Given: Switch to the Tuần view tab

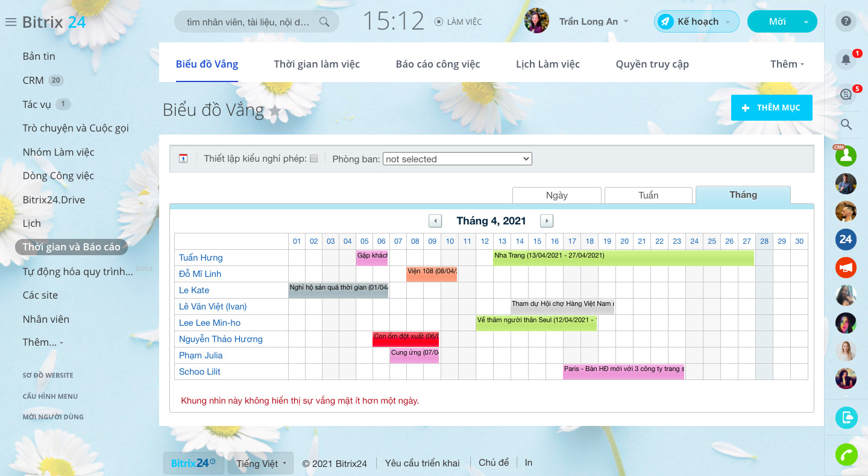Looking at the screenshot, I should click(648, 195).
